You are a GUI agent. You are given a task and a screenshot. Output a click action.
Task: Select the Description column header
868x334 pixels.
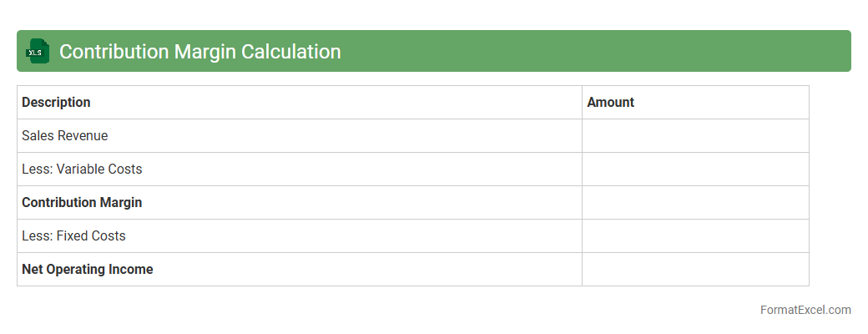pos(56,103)
